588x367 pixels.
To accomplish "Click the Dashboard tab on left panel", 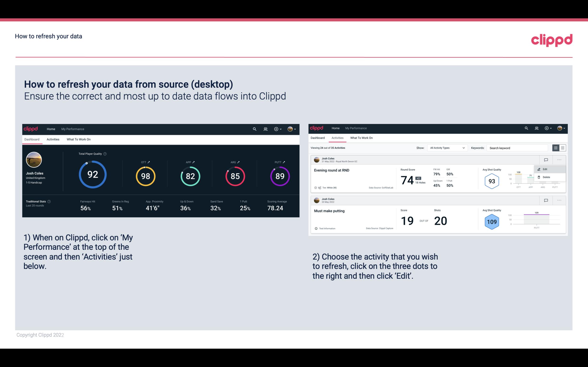I will pos(32,139).
